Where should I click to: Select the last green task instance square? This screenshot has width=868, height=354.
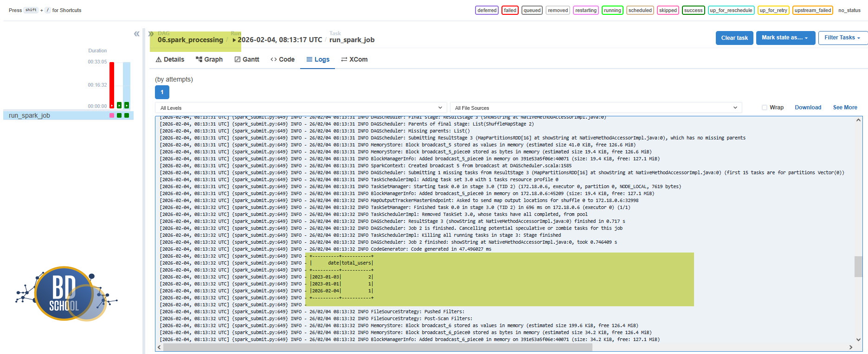127,115
